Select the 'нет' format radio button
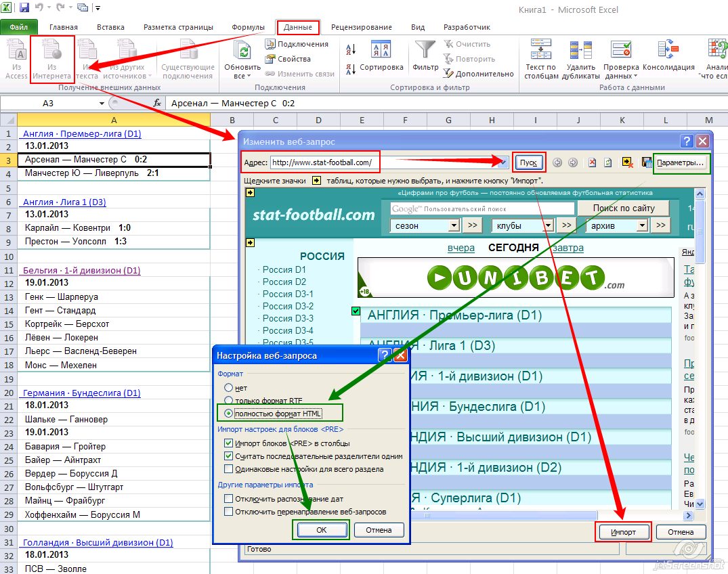Viewport: 728px width, 574px height. pyautogui.click(x=228, y=387)
